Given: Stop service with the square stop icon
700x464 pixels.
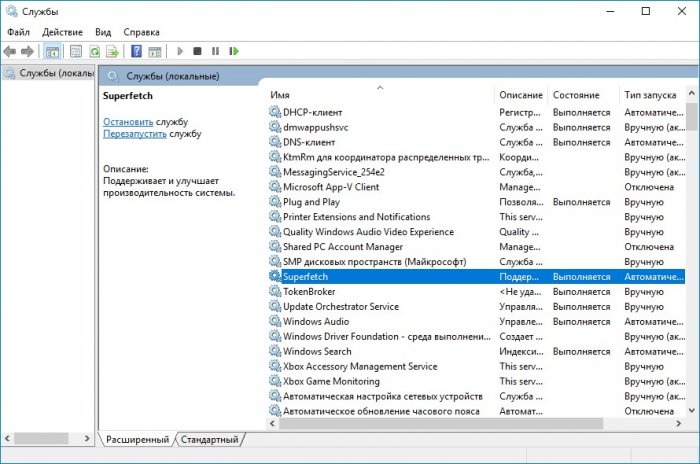Looking at the screenshot, I should [x=197, y=51].
